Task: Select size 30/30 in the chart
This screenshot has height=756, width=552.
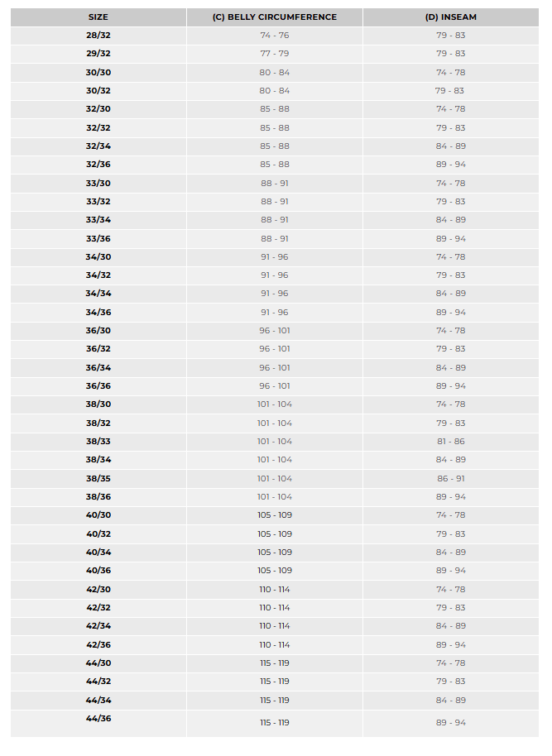Action: point(98,73)
